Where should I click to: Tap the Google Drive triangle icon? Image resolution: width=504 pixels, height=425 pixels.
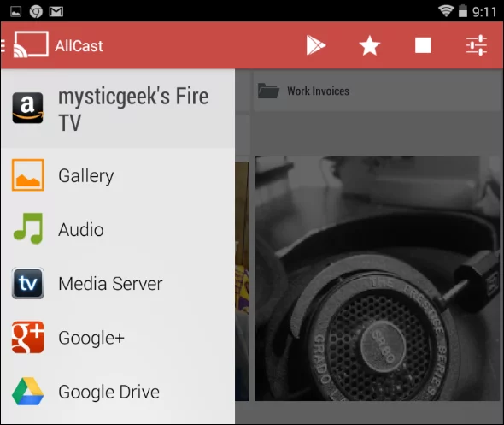click(x=27, y=391)
